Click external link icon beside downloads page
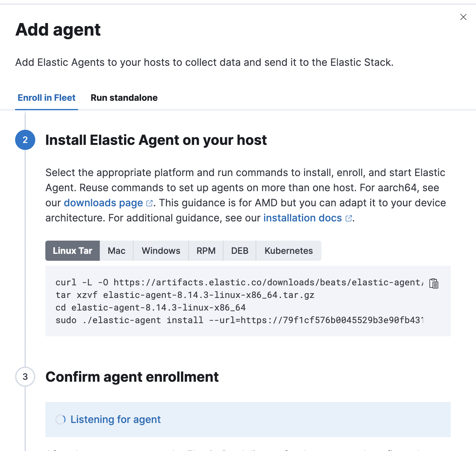Viewport: 476px width, 451px height. (150, 203)
